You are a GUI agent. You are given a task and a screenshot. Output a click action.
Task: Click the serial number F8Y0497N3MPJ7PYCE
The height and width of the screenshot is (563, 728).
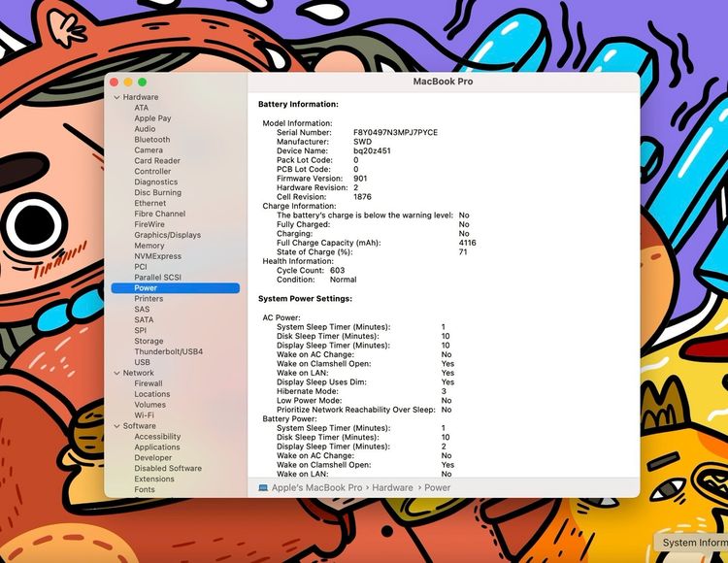[396, 133]
